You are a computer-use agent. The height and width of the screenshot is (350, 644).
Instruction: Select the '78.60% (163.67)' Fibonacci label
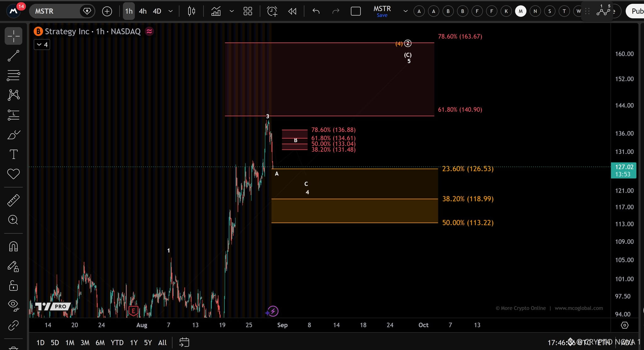pyautogui.click(x=460, y=36)
